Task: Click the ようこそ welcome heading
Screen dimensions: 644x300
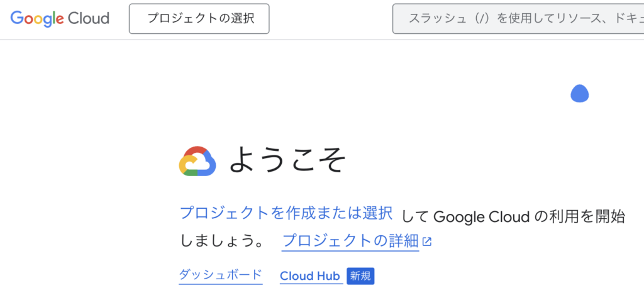Action: [x=287, y=160]
